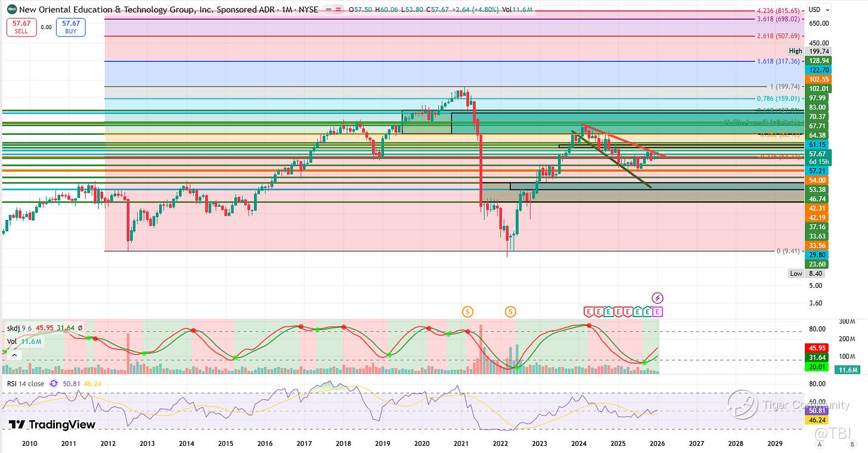Screen dimensions: 868x453
Task: Click the 1.618 (317.36) Fibonacci label
Action: 778,61
